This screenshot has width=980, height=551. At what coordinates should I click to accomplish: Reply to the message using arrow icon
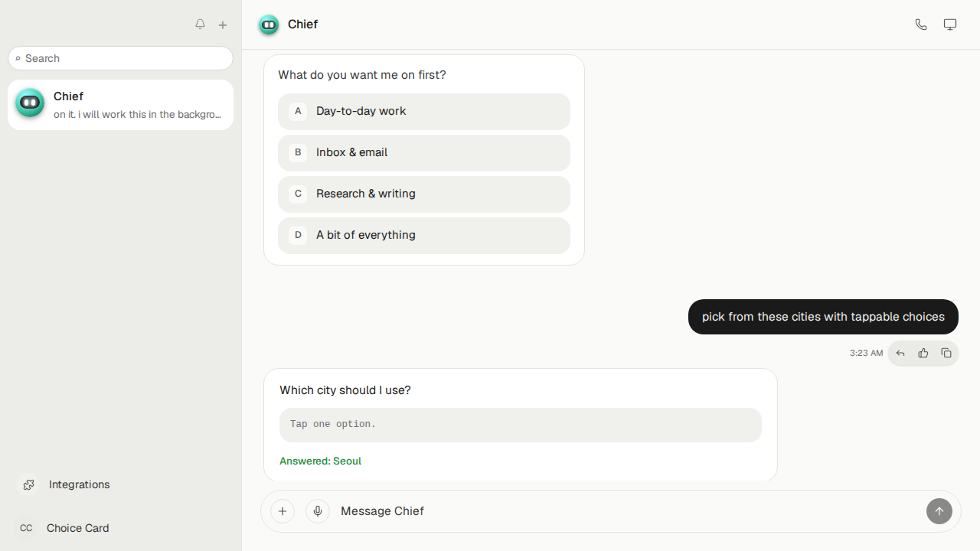(900, 353)
